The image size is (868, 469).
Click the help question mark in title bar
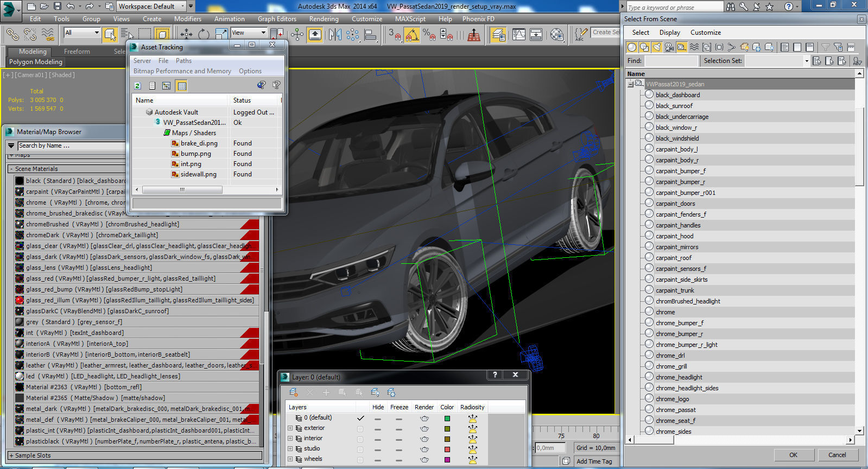[789, 7]
